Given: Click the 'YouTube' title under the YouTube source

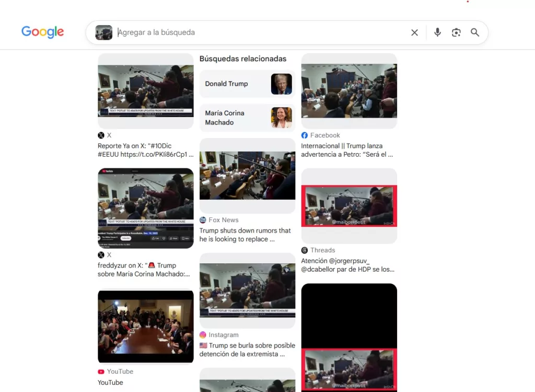Looking at the screenshot, I should pyautogui.click(x=110, y=383).
